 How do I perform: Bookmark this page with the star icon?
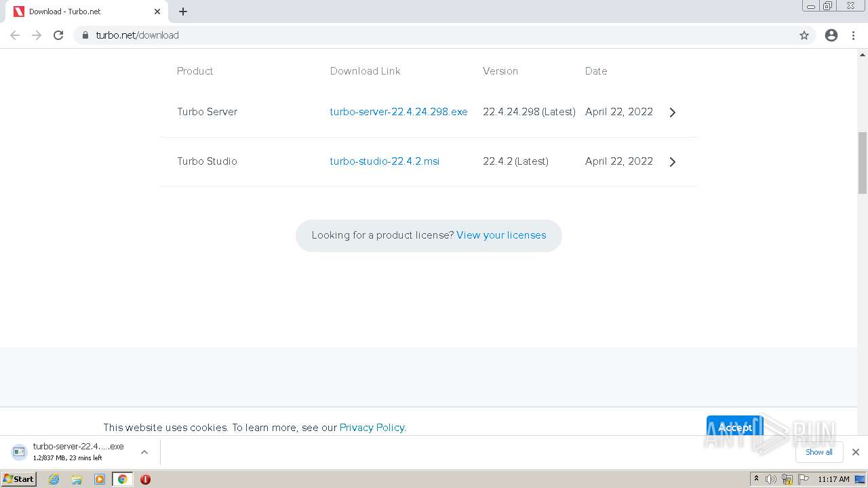[x=804, y=35]
